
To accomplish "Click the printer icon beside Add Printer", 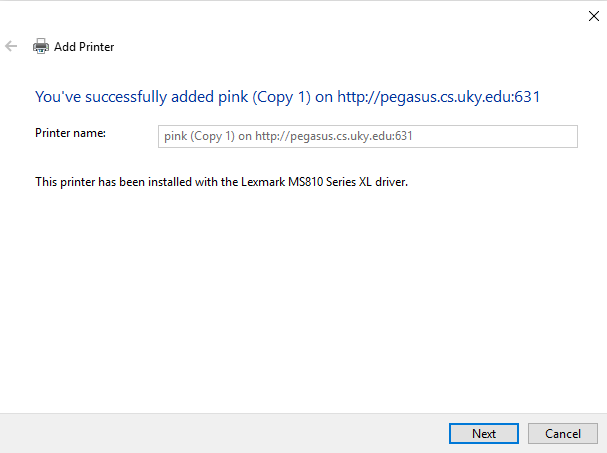I will click(41, 46).
